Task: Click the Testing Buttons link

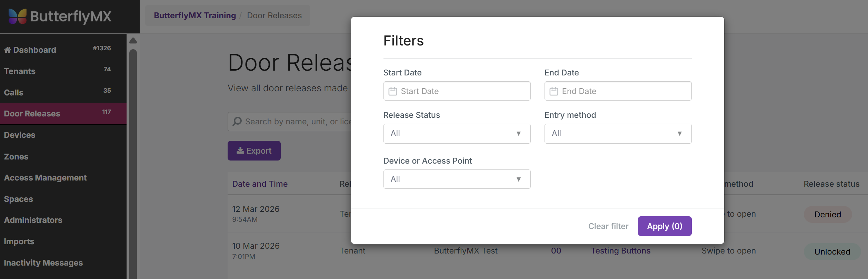Action: click(x=620, y=251)
